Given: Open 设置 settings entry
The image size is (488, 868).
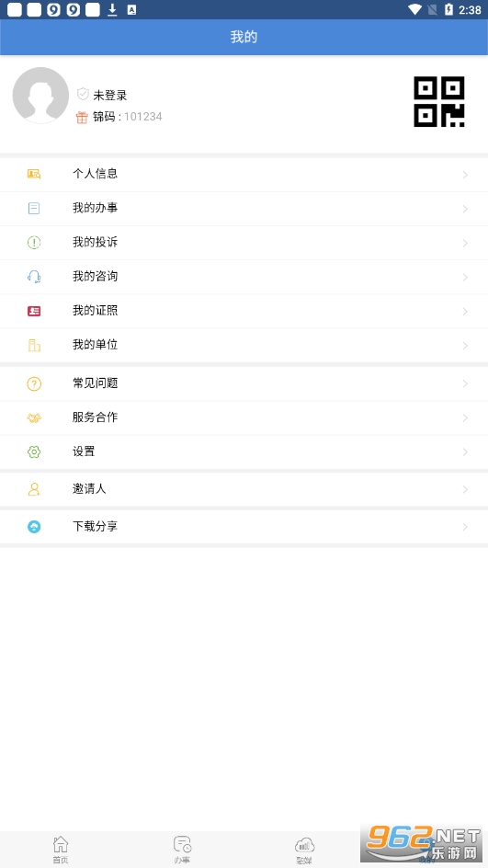Looking at the screenshot, I should (244, 451).
